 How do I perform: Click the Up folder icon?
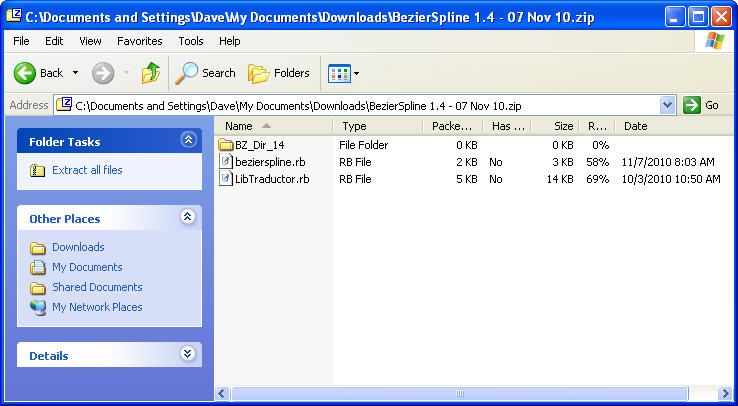(151, 73)
